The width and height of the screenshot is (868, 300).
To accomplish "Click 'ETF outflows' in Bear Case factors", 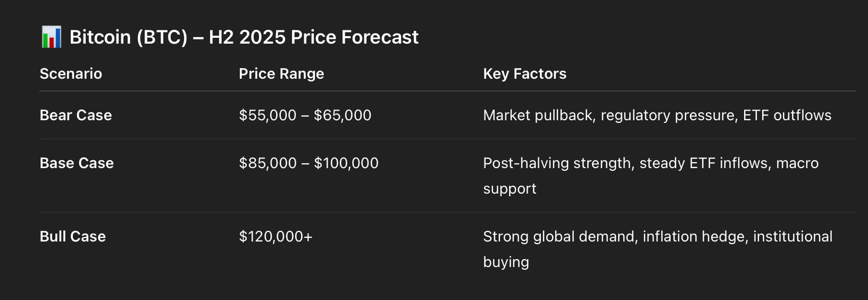I will (x=787, y=115).
